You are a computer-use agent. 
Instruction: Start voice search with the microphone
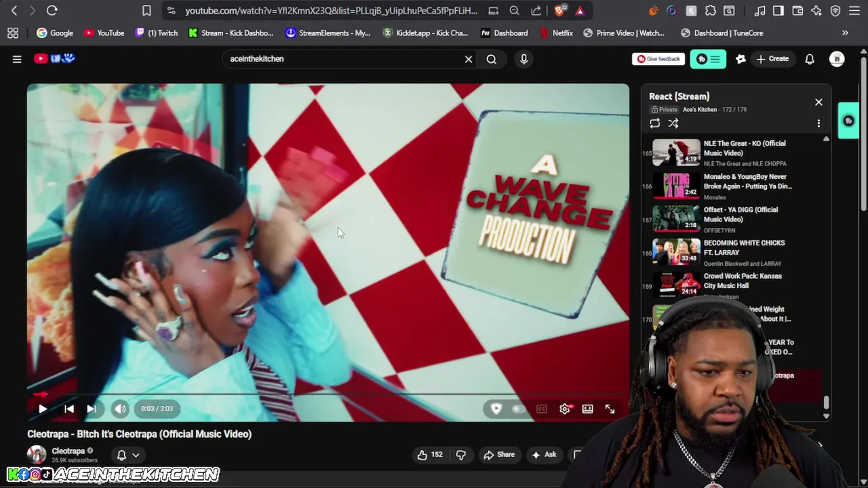coord(524,59)
